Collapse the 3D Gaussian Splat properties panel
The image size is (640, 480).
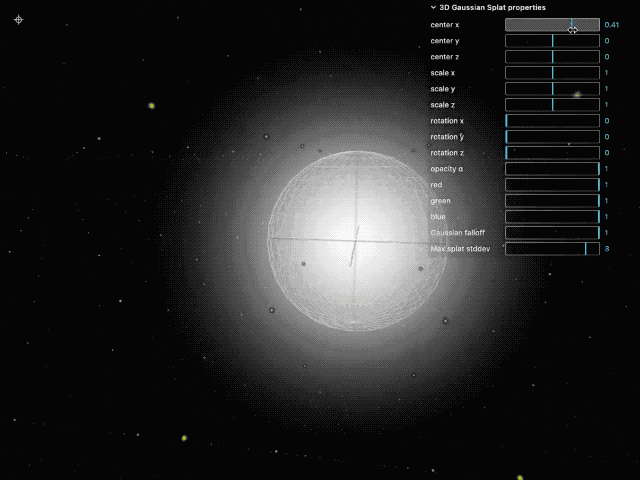point(433,7)
